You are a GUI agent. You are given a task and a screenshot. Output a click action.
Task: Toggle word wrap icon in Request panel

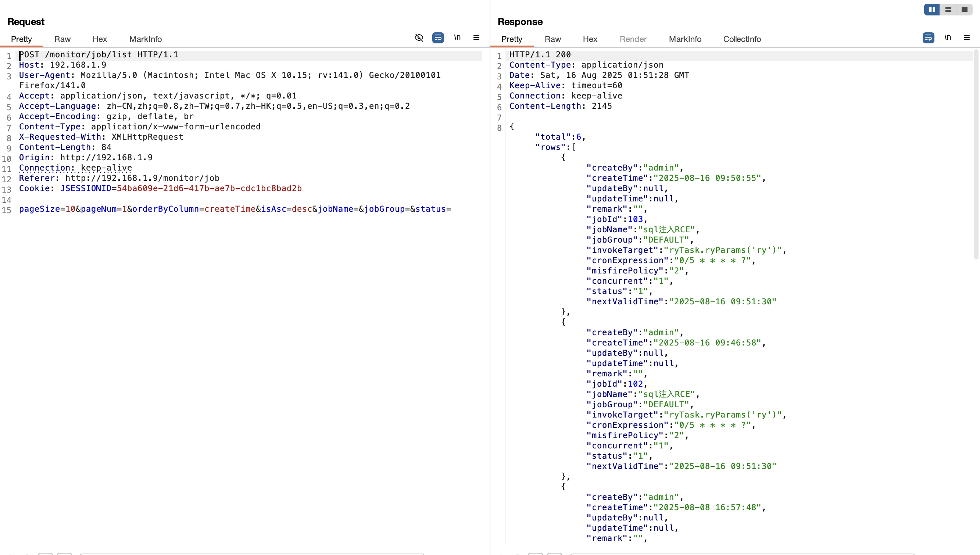click(x=438, y=38)
